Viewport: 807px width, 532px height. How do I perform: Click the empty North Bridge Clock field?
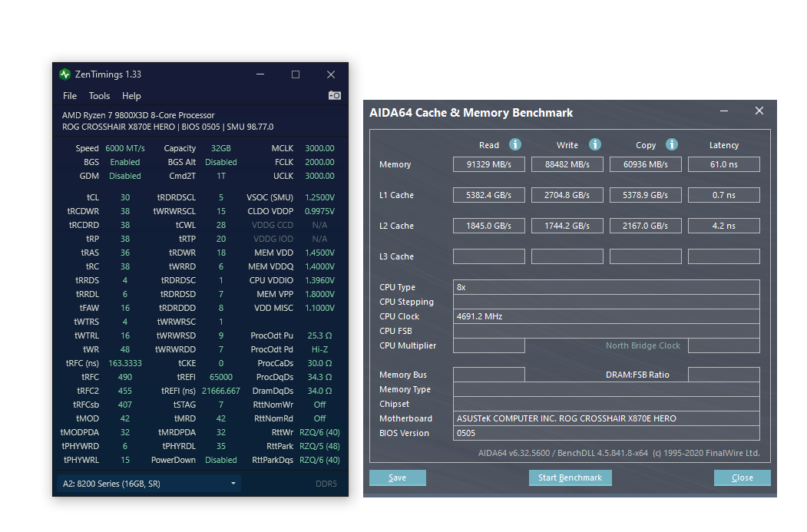pos(723,345)
